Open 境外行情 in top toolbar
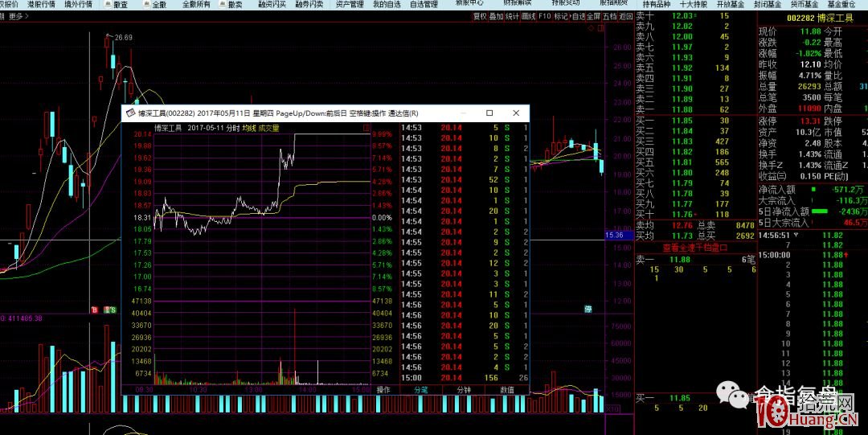The width and height of the screenshot is (868, 435). point(78,5)
